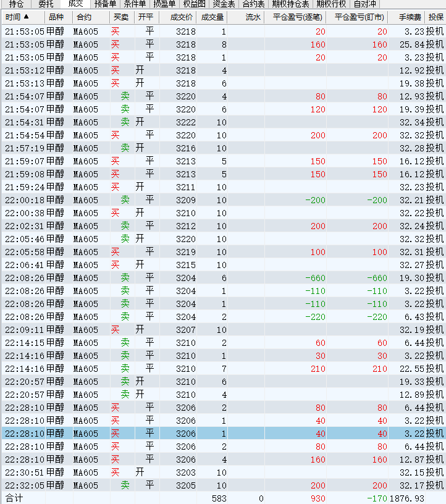This screenshot has height=504, width=446.
Task: Click price 3222 cell
Action: point(186,122)
